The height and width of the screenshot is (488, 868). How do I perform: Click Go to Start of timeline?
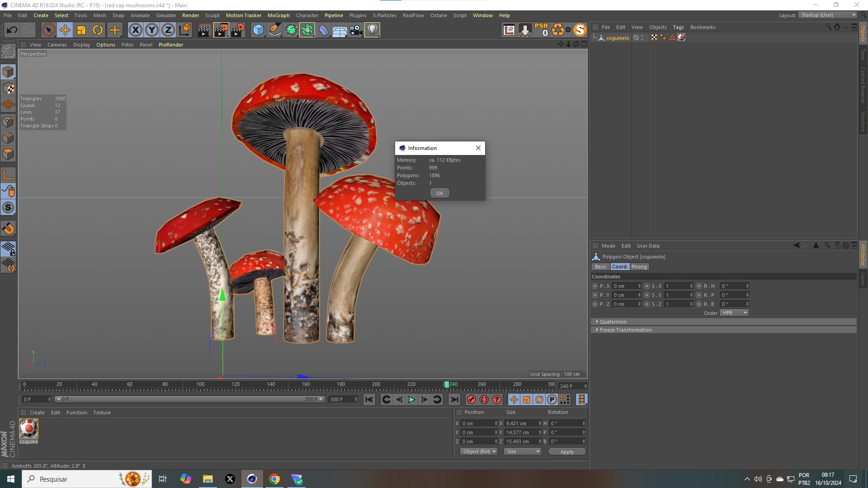tap(369, 399)
